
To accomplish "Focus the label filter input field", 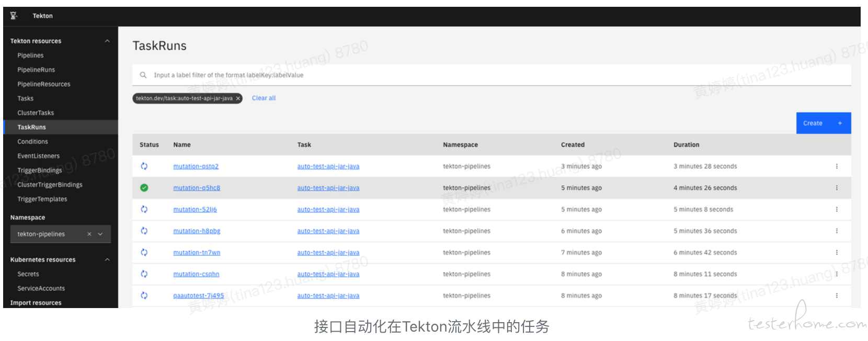I will [x=492, y=75].
